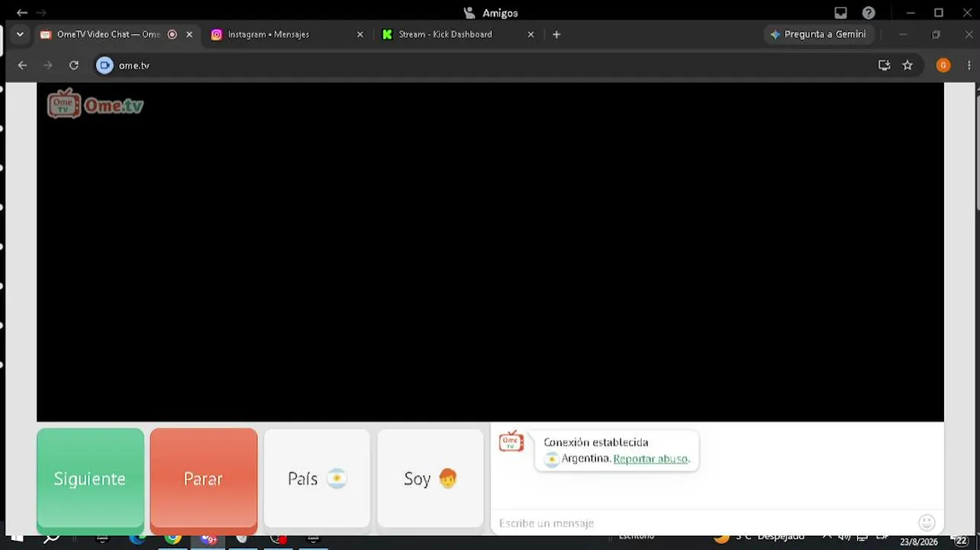The width and height of the screenshot is (980, 550).
Task: Open a new browser tab
Action: click(x=556, y=34)
